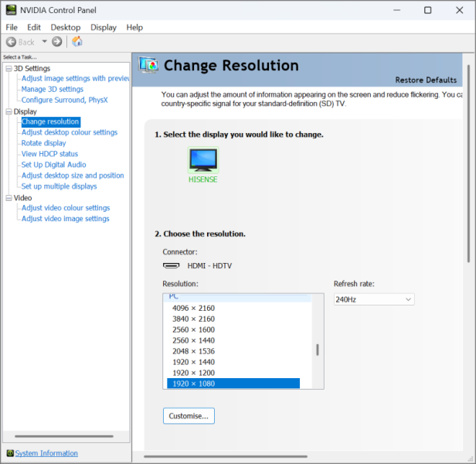Click the Home toolbar icon
Image resolution: width=476 pixels, height=464 pixels.
(77, 42)
